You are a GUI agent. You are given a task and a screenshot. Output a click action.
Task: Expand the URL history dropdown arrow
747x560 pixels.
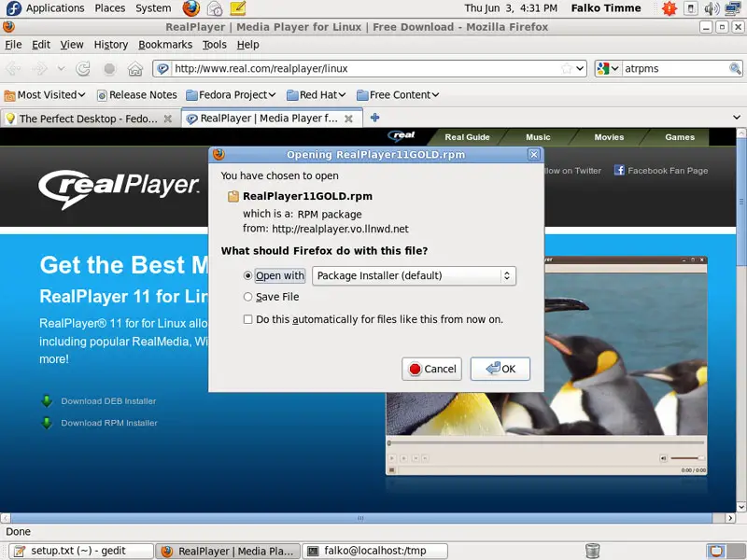pyautogui.click(x=580, y=68)
